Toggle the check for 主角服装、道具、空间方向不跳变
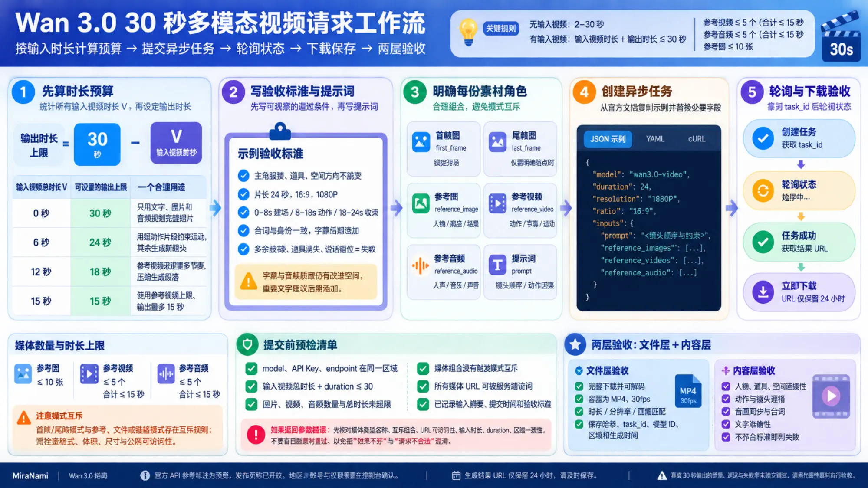The image size is (868, 488). click(x=243, y=176)
